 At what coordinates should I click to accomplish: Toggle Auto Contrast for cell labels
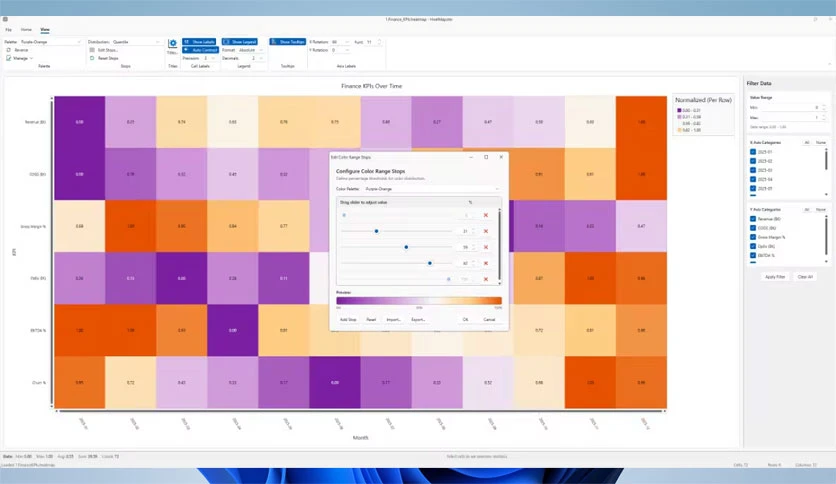pyautogui.click(x=200, y=50)
